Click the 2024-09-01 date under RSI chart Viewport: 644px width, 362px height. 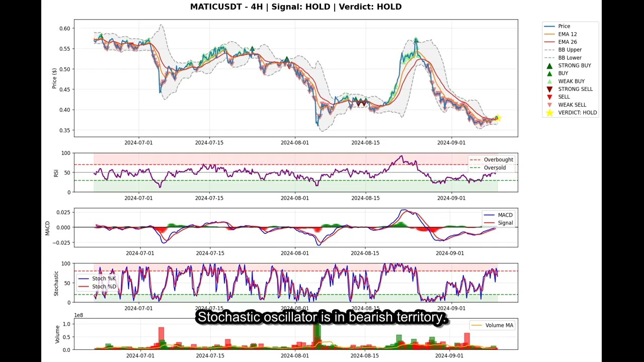click(x=451, y=198)
